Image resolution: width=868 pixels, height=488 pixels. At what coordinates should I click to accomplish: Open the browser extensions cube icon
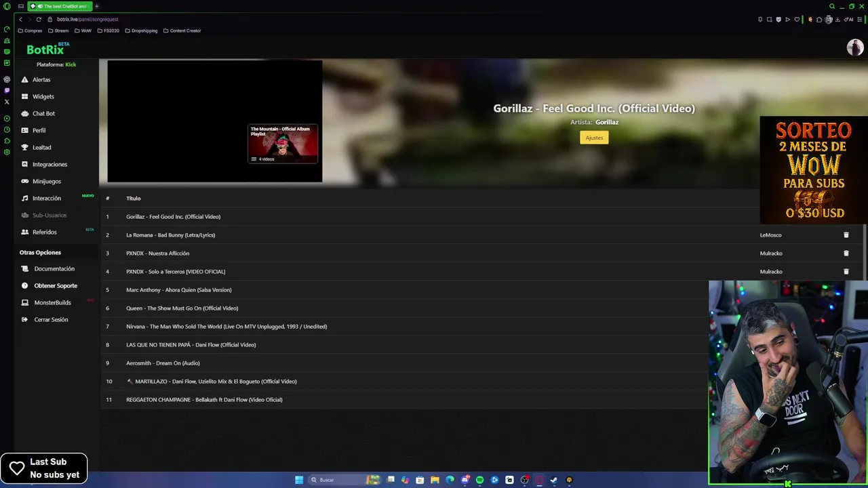[x=819, y=19]
